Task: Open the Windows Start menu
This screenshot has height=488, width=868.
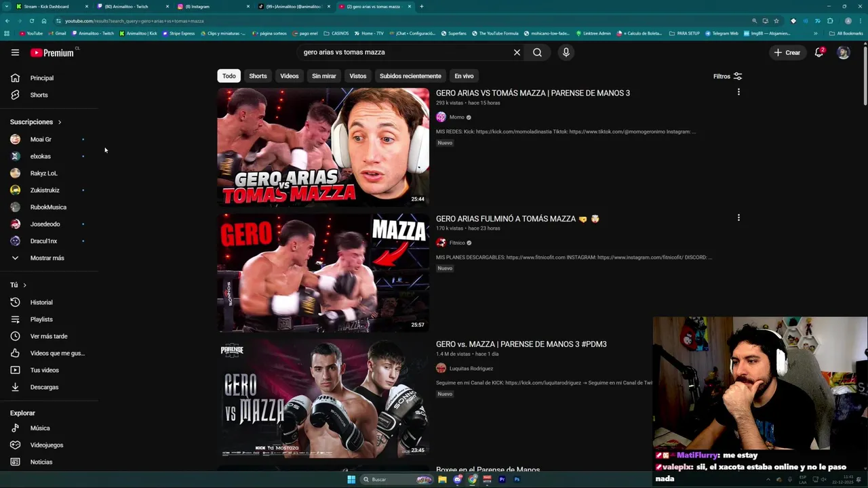Action: (x=351, y=479)
